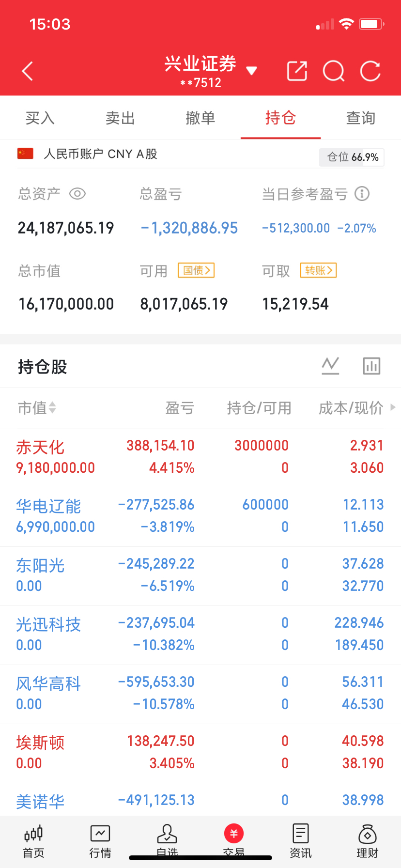Open the 美诺华 holding row
The width and height of the screenshot is (401, 868).
200,800
